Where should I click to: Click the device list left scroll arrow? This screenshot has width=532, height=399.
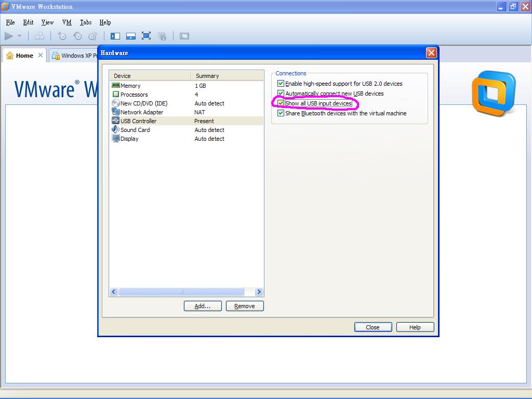pyautogui.click(x=114, y=292)
